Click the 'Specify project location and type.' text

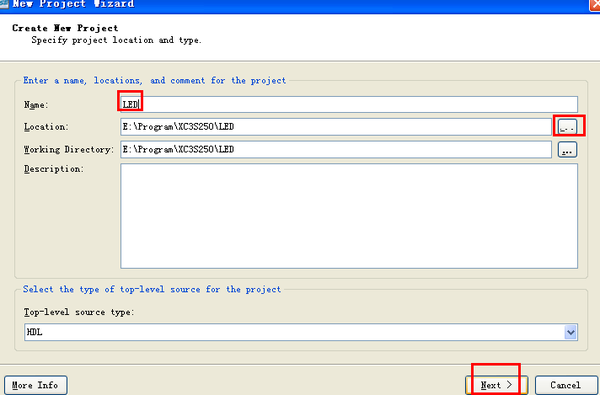(116, 40)
